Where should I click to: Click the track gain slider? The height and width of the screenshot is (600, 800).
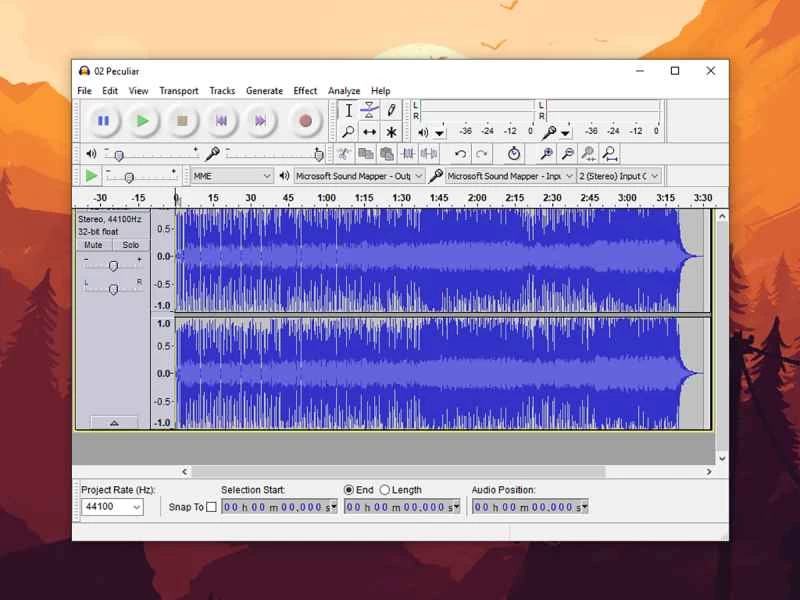click(x=112, y=263)
